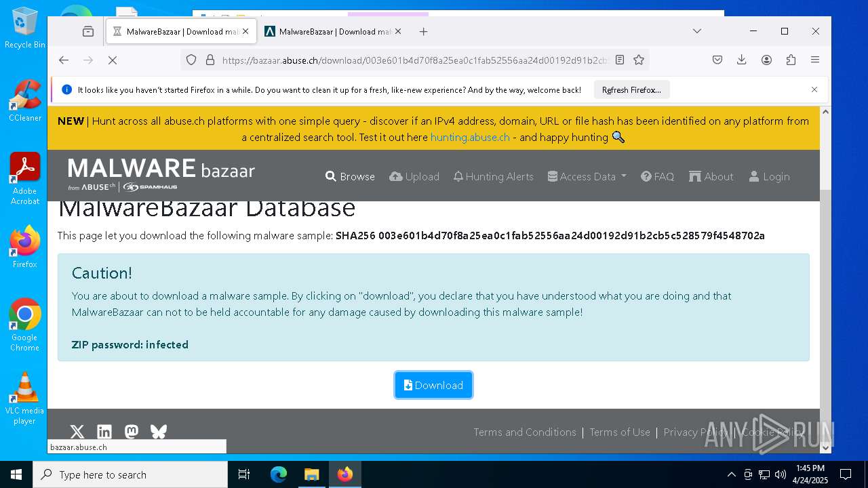Open Terms and Conditions link
The width and height of the screenshot is (868, 488).
(525, 432)
